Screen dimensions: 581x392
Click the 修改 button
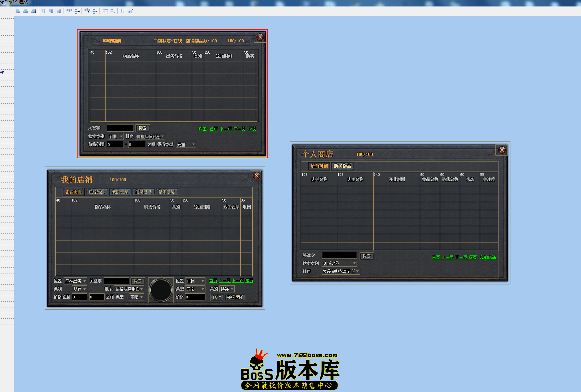pyautogui.click(x=217, y=297)
